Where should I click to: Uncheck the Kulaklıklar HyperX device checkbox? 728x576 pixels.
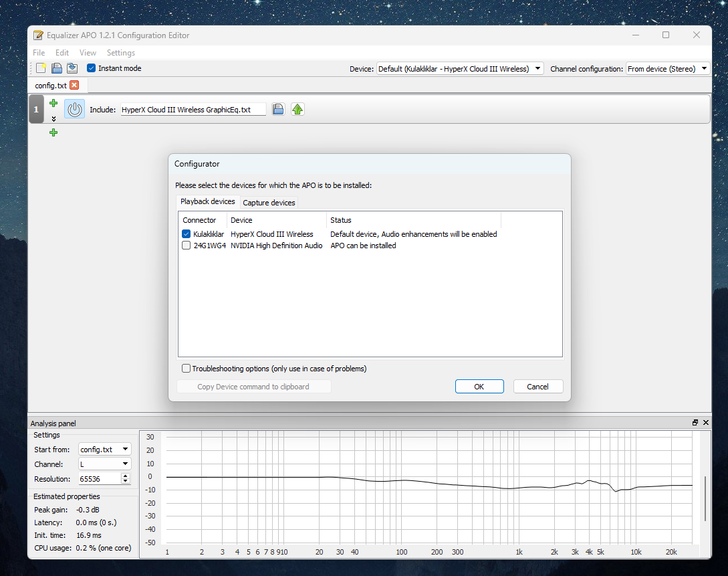click(x=187, y=233)
